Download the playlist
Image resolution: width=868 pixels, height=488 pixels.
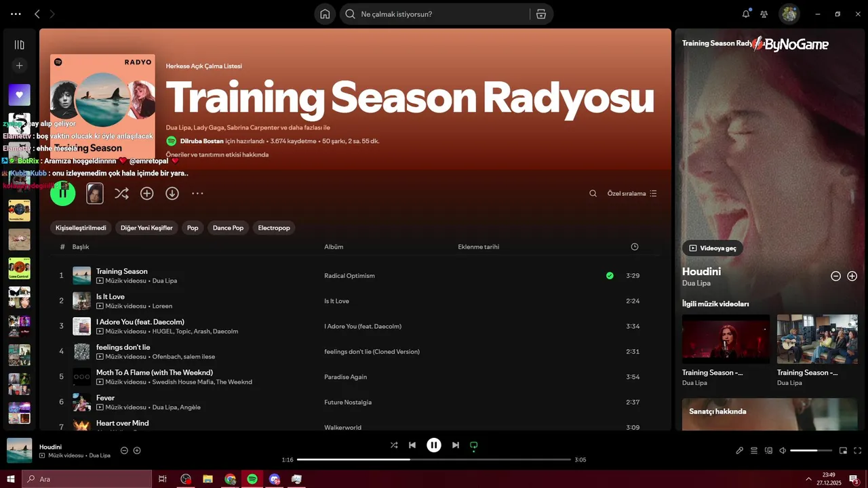point(172,193)
